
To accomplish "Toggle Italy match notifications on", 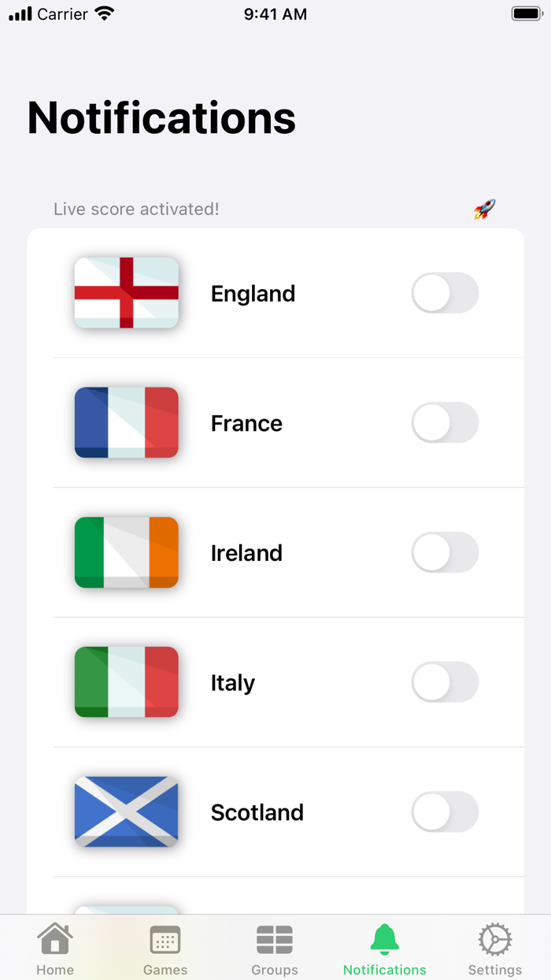I will tap(445, 682).
